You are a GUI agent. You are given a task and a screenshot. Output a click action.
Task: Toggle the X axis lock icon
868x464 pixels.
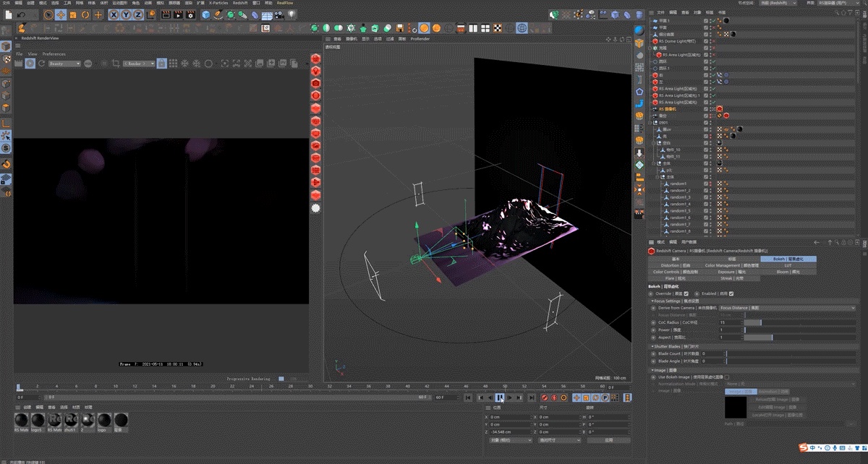pyautogui.click(x=114, y=14)
